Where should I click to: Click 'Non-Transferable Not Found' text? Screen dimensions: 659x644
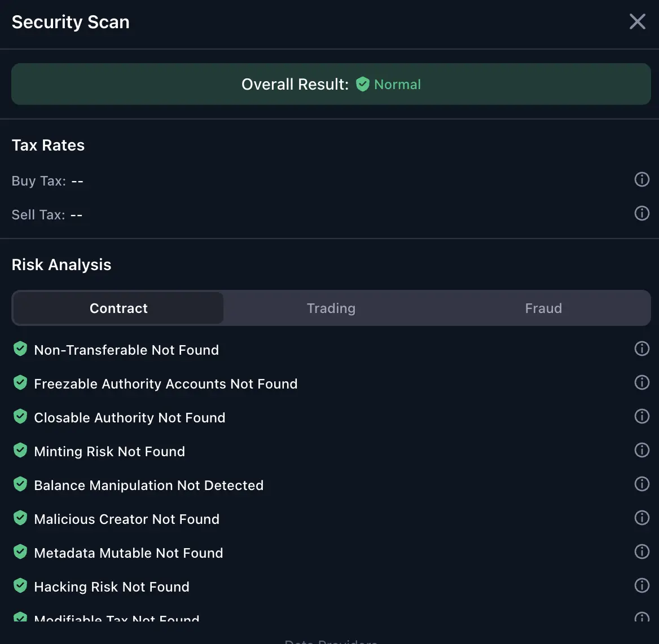[126, 350]
